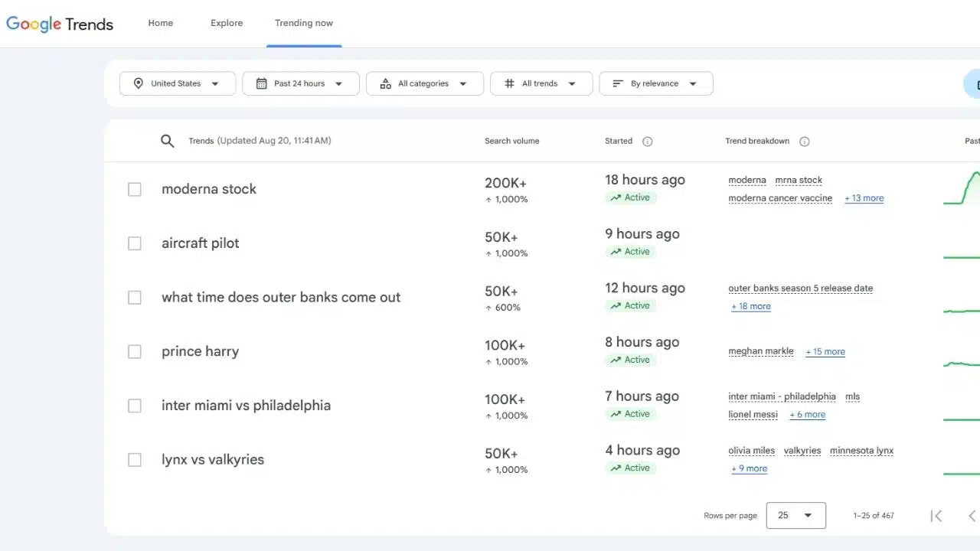This screenshot has height=551, width=980.
Task: Open the "meghan markle" related query
Action: click(x=761, y=351)
